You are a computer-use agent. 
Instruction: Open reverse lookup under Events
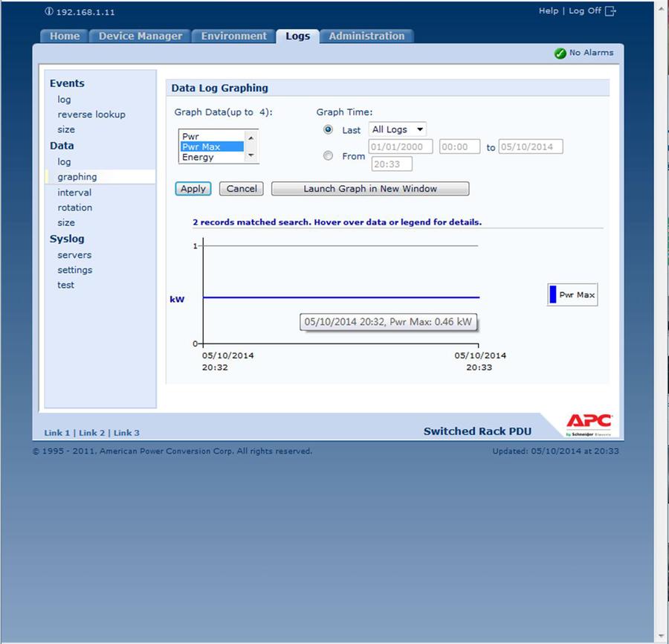pyautogui.click(x=91, y=115)
